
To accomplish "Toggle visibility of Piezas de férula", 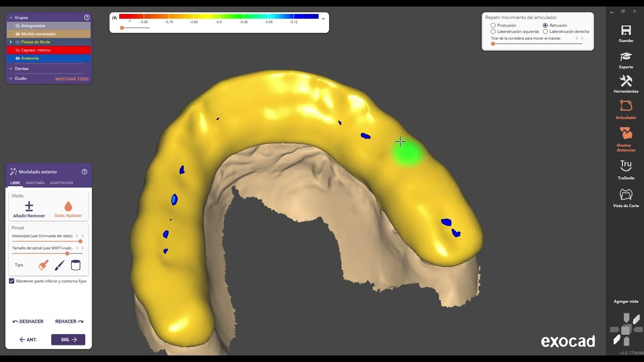I will [x=18, y=42].
